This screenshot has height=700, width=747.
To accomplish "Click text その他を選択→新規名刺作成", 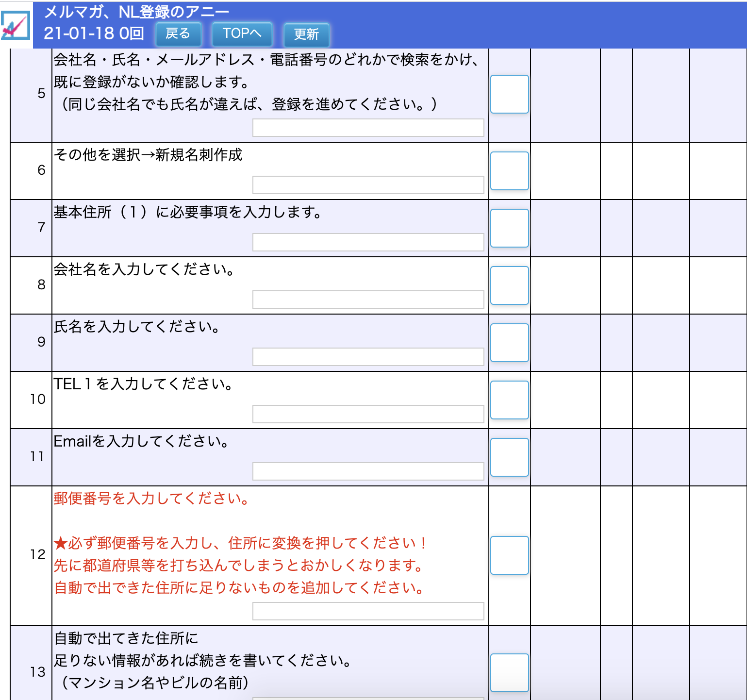I will coord(148,155).
